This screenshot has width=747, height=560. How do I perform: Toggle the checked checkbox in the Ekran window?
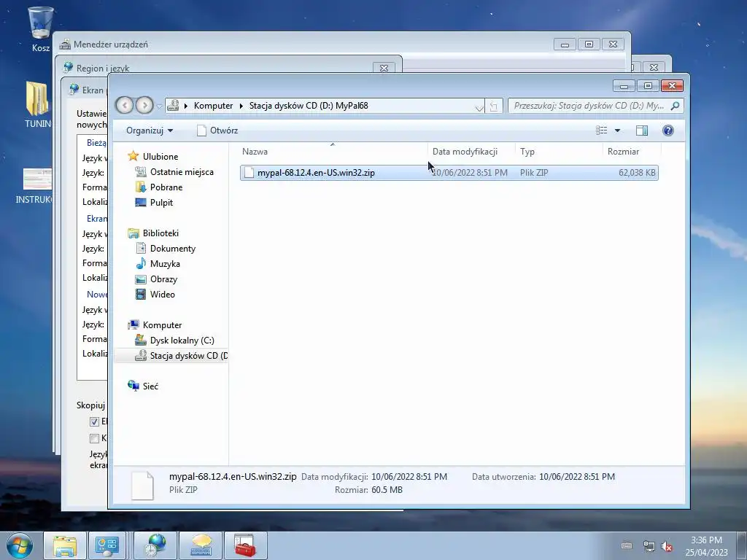94,422
